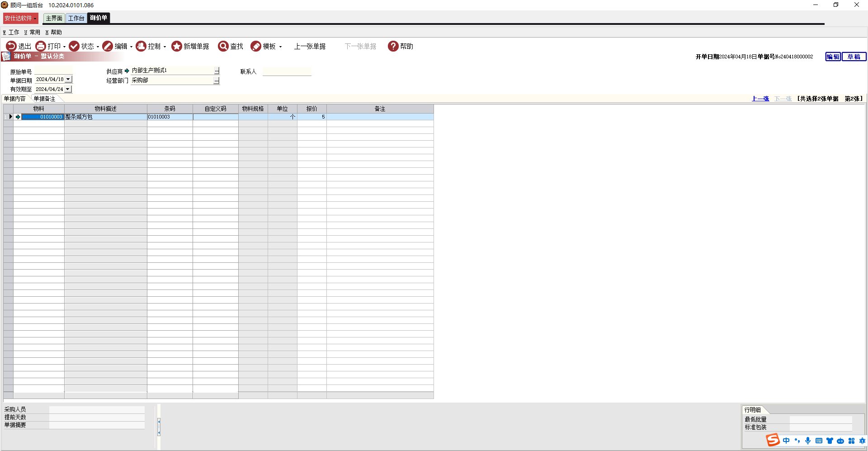Open the four-square toolbox icon on the Sogou bar
Screen dimensions: 868x451
[851, 441]
